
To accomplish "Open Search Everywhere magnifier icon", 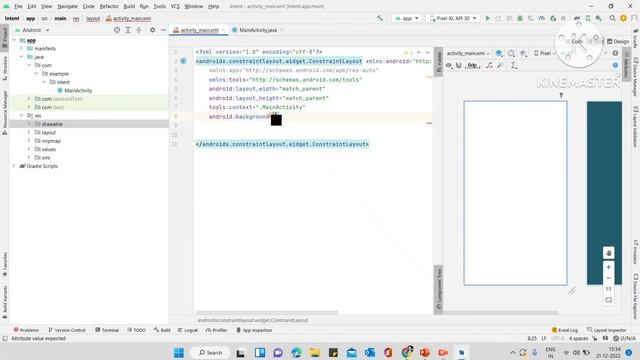I will 612,18.
